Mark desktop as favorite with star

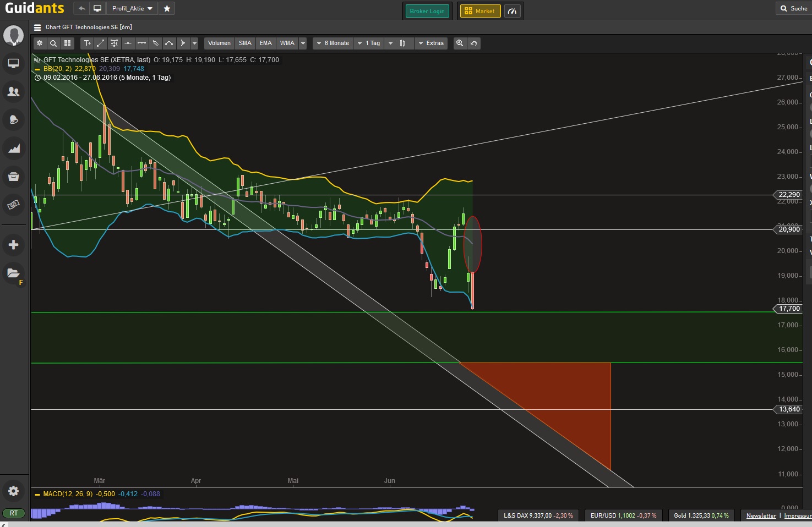point(167,9)
